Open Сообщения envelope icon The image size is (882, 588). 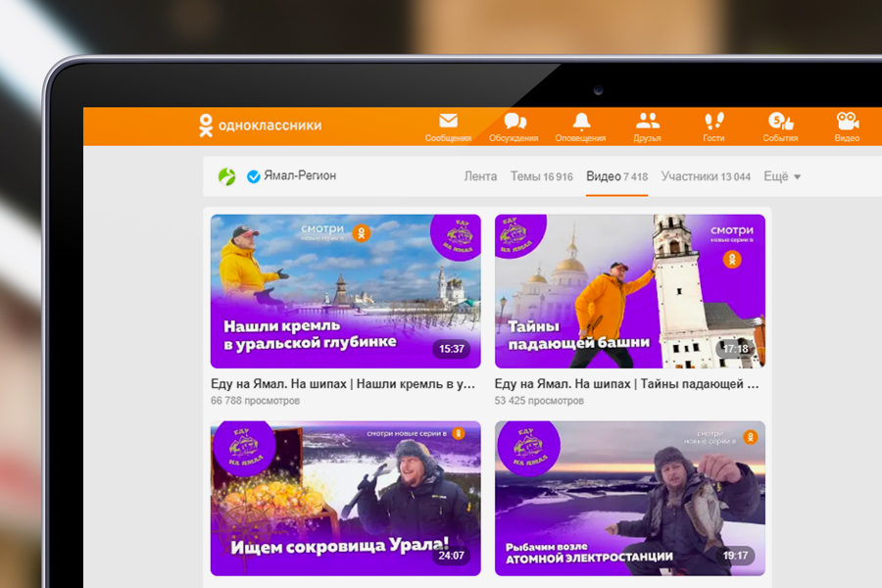pos(448,121)
